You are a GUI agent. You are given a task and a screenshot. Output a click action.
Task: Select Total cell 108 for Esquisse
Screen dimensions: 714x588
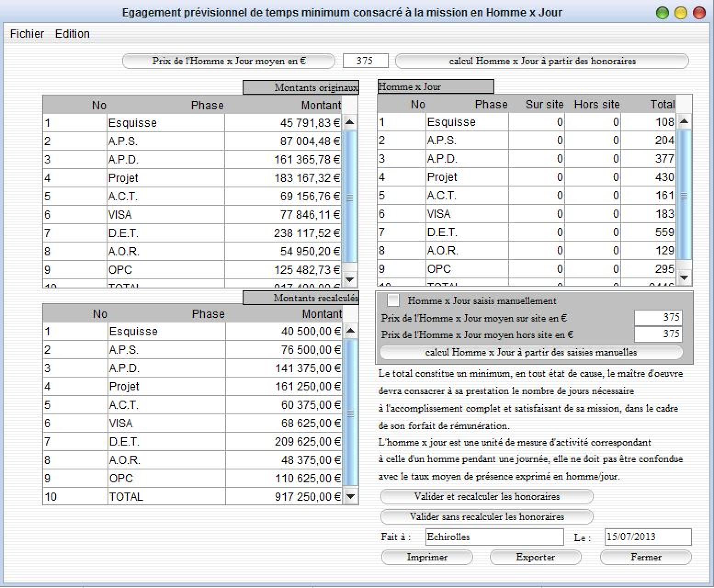(649, 122)
